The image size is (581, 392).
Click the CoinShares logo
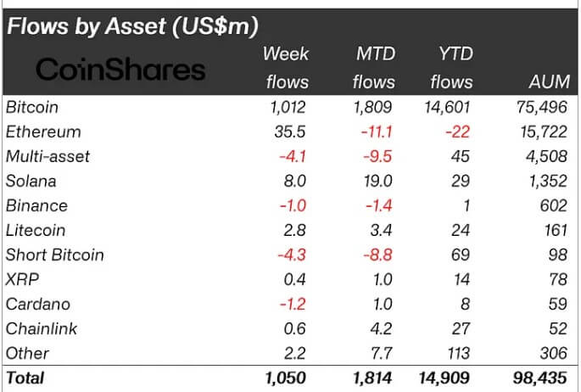120,70
